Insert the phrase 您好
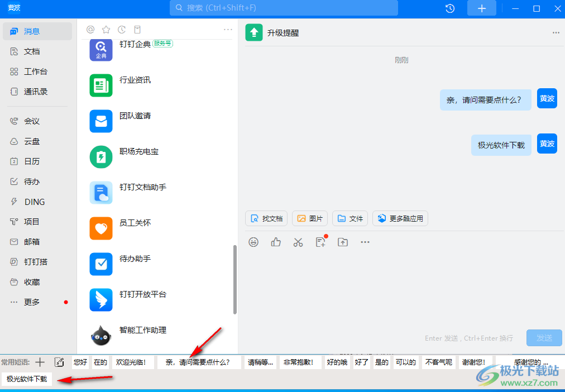This screenshot has width=565, height=392. (x=80, y=362)
